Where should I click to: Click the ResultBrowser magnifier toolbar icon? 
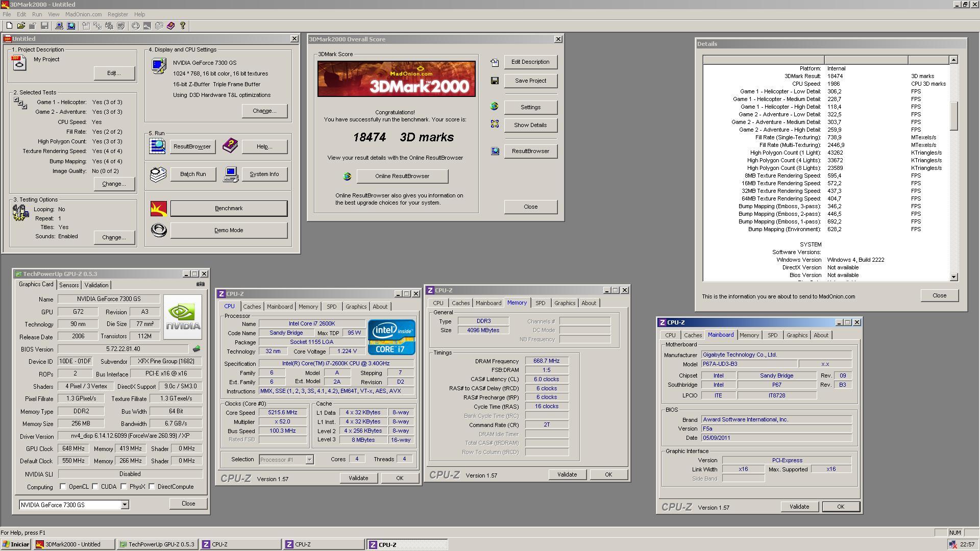pos(71,26)
